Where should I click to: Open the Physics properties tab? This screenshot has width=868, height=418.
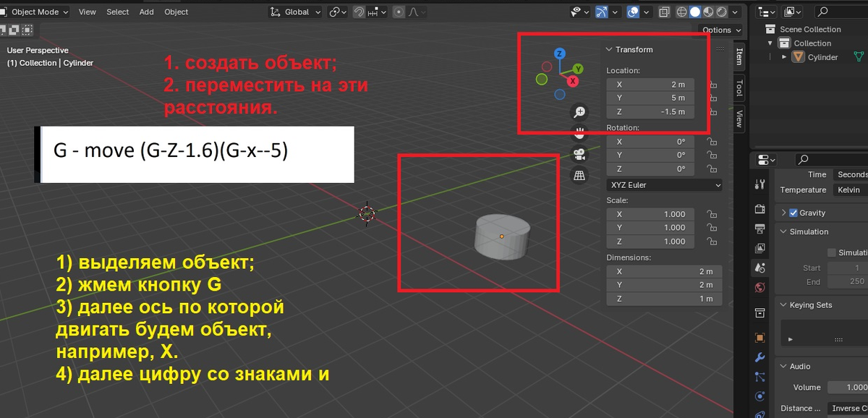pyautogui.click(x=759, y=396)
